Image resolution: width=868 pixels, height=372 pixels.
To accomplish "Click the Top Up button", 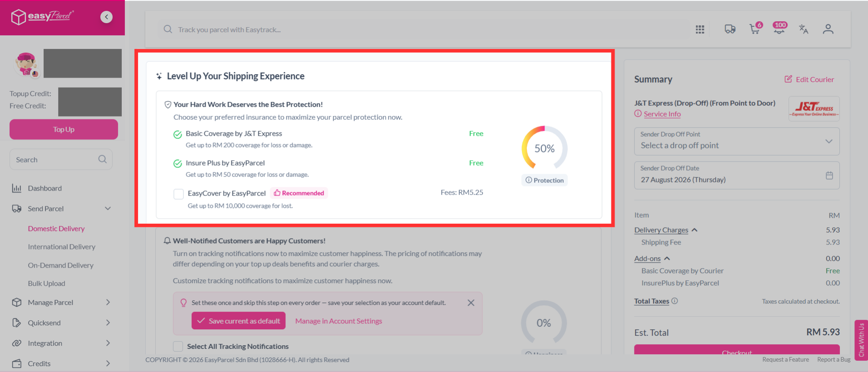I will point(64,129).
